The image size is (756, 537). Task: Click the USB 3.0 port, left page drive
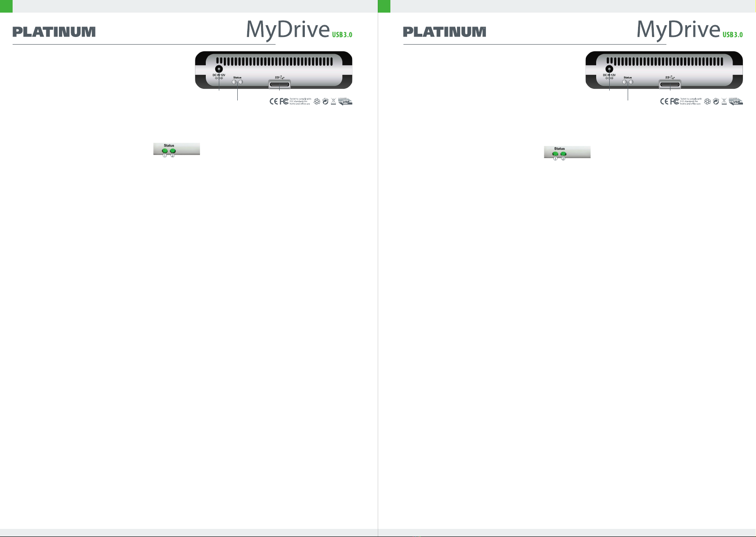pyautogui.click(x=280, y=84)
